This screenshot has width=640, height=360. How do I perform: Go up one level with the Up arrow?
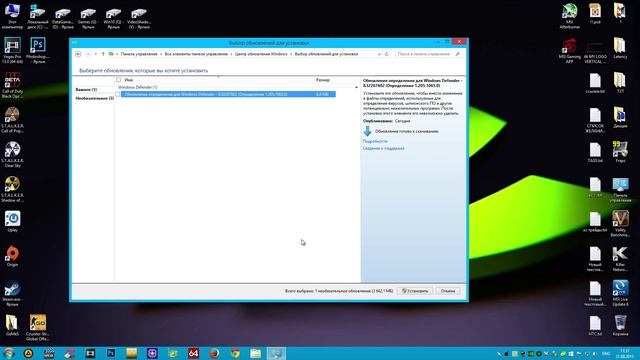pos(103,54)
